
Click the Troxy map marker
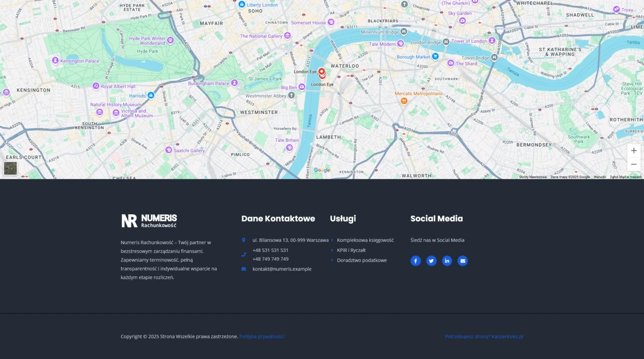pos(616,10)
